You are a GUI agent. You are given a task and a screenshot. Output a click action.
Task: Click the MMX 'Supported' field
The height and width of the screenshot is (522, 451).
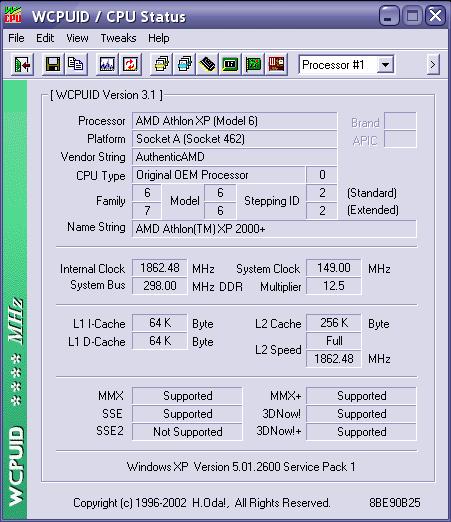point(187,396)
